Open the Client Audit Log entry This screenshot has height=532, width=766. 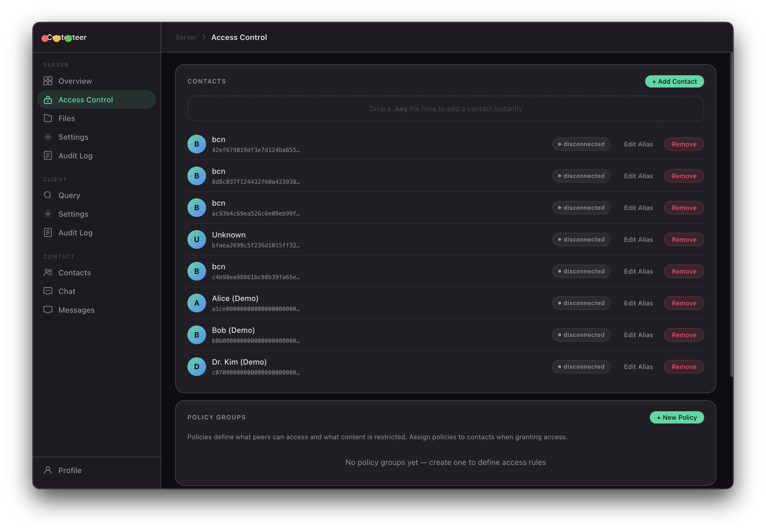click(x=75, y=233)
